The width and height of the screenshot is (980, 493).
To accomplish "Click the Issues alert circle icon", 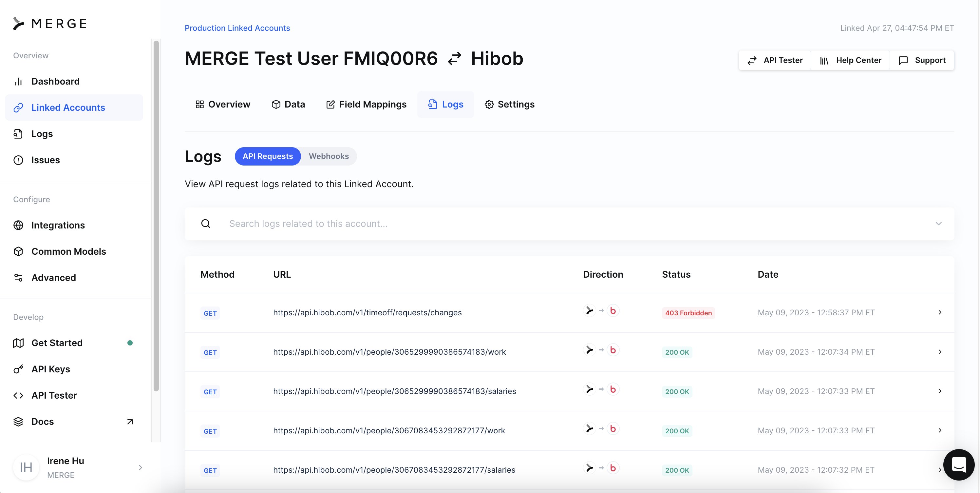I will (18, 160).
